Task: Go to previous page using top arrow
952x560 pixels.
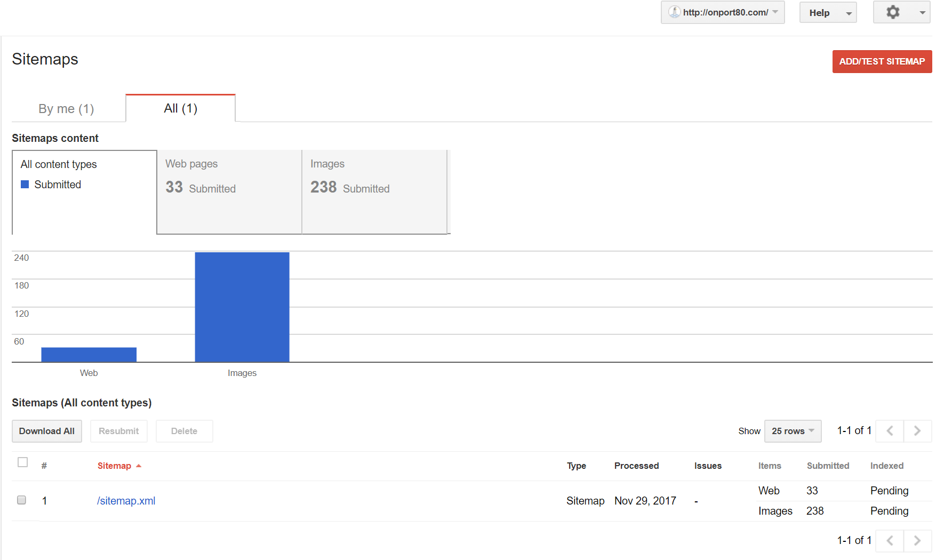Action: [x=890, y=431]
